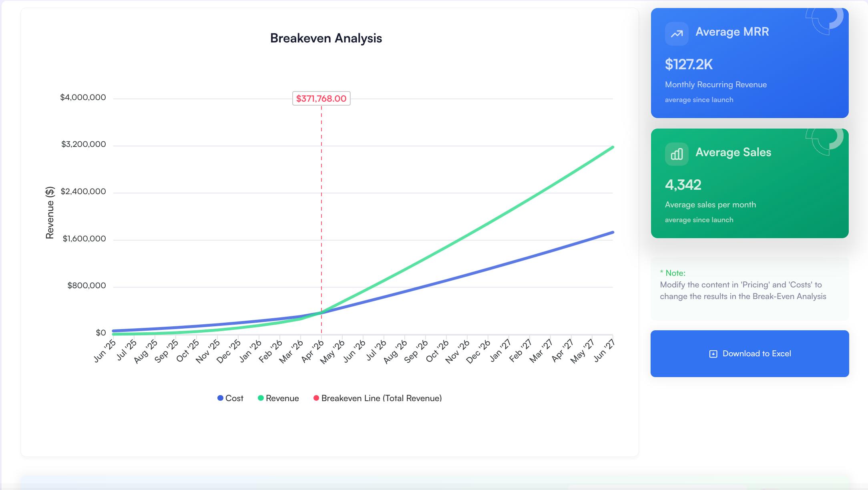Click the download icon in Excel button
This screenshot has height=490, width=868.
713,354
